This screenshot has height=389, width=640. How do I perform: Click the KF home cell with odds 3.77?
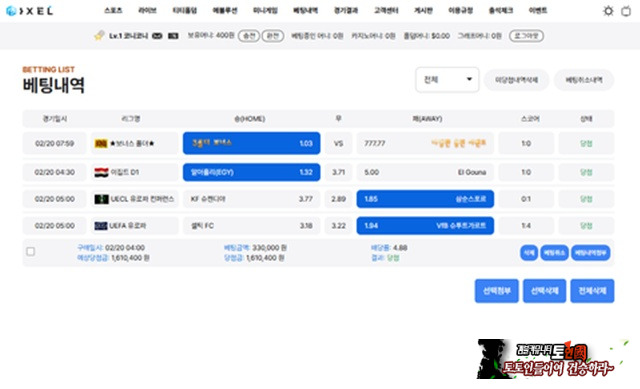(x=251, y=199)
